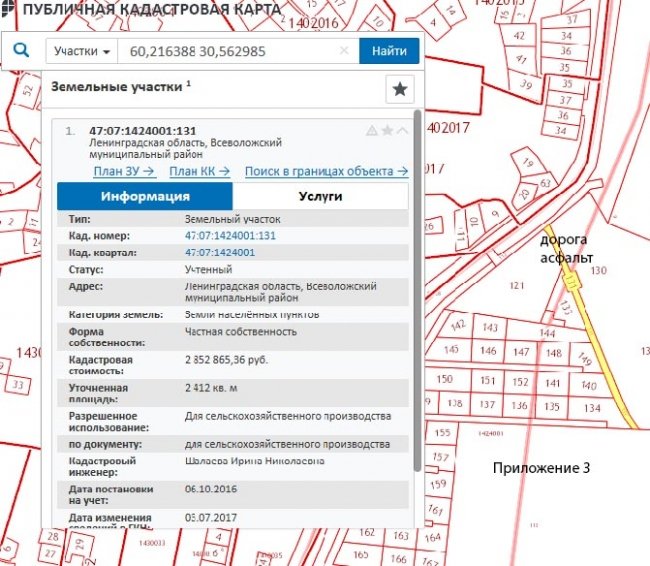Click cadastral quarter 47:07:1424001 link
650x566 pixels.
click(x=219, y=253)
